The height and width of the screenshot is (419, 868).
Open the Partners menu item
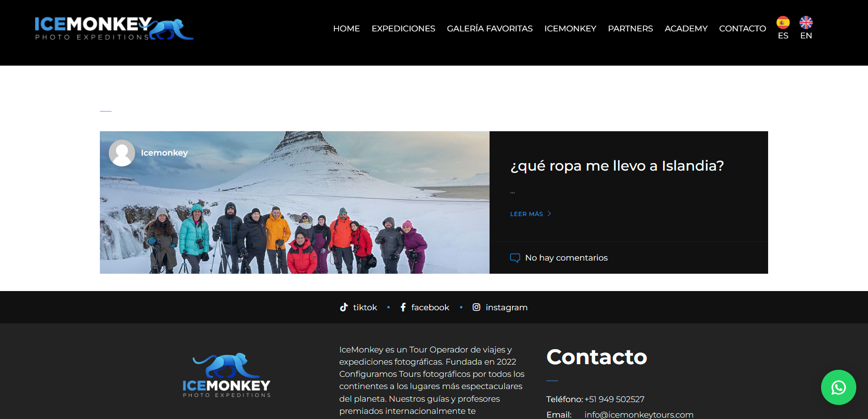click(x=630, y=29)
